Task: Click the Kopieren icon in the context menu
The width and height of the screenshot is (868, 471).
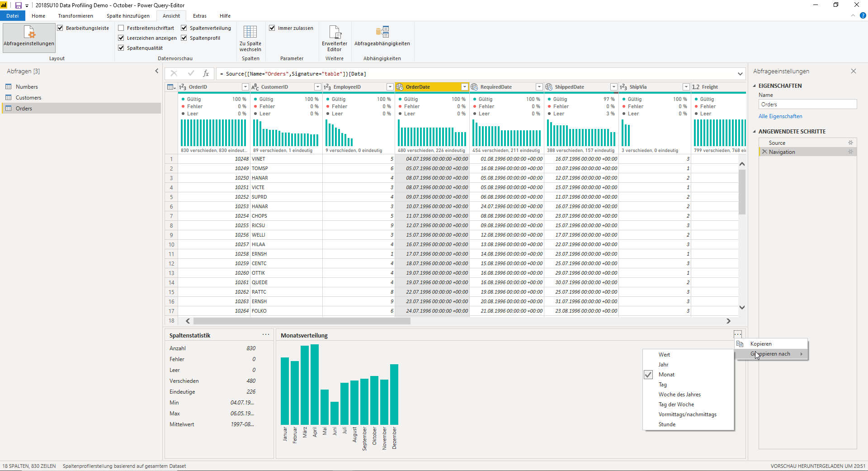Action: coord(740,344)
